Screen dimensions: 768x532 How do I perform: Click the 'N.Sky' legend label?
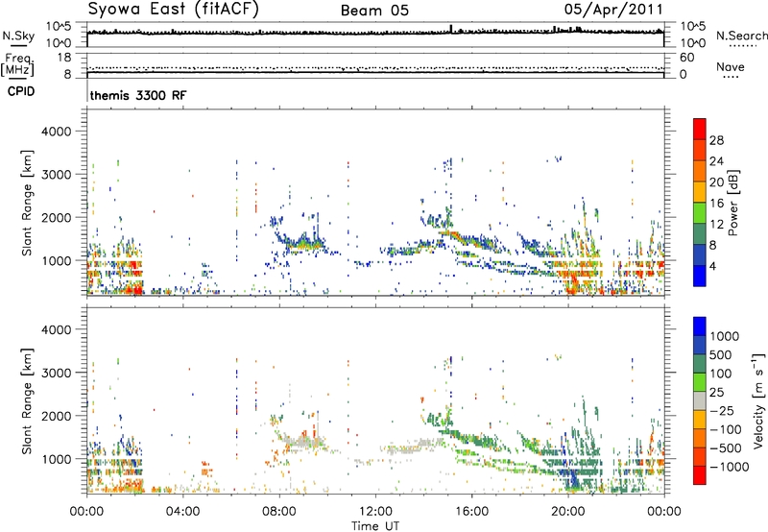[x=18, y=36]
